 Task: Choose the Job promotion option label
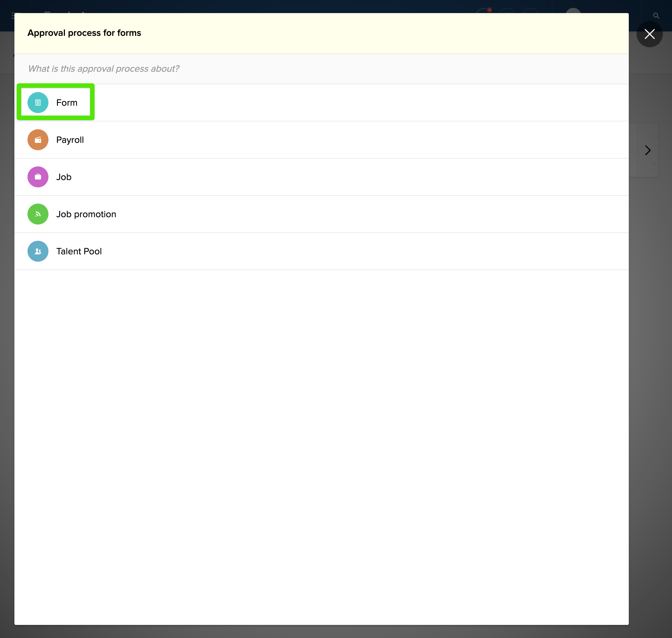(x=86, y=214)
